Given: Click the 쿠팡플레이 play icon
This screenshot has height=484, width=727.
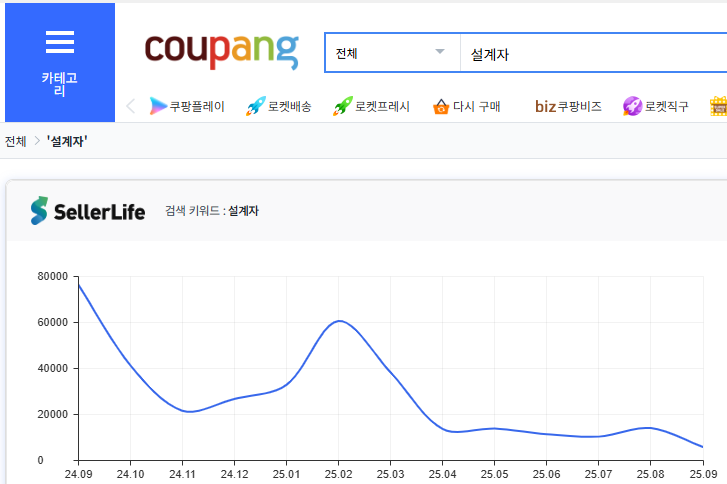Looking at the screenshot, I should (157, 106).
